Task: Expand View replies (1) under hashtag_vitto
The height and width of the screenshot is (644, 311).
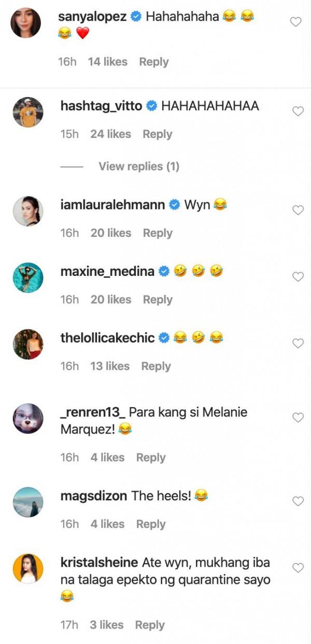Action: pos(138,166)
